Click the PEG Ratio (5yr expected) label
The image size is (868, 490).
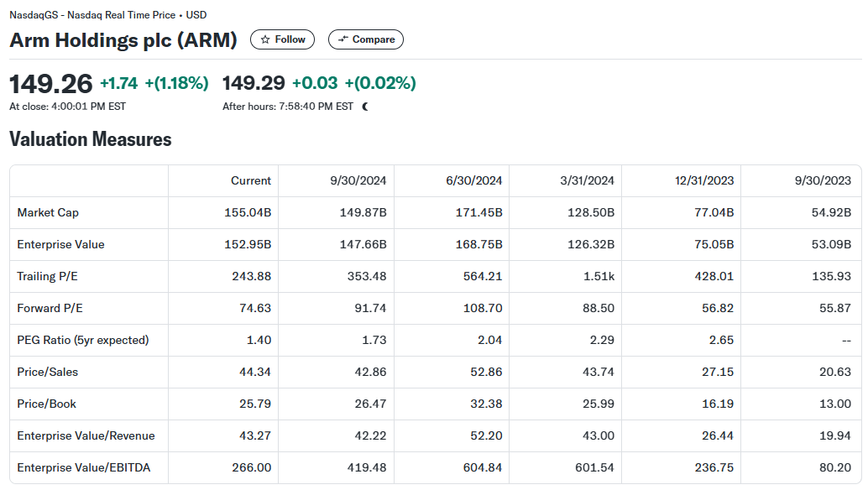(x=83, y=340)
